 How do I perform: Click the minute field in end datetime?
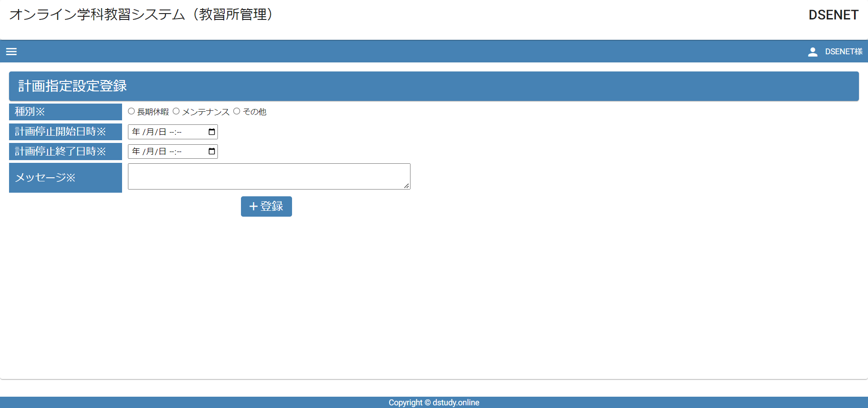coord(179,152)
